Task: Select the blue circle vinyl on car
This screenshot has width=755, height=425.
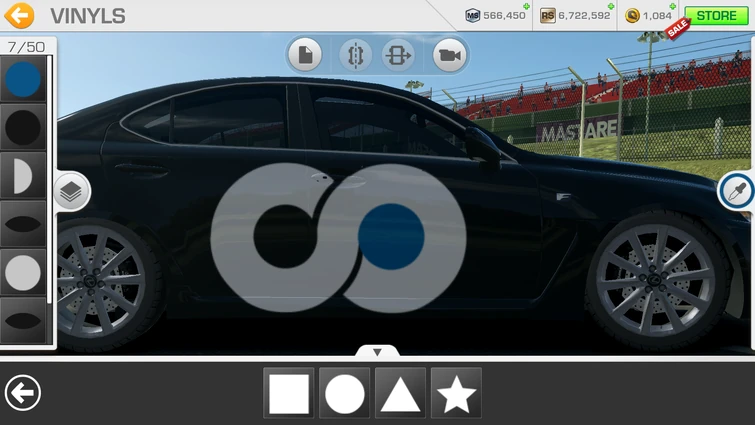Action: pyautogui.click(x=391, y=236)
